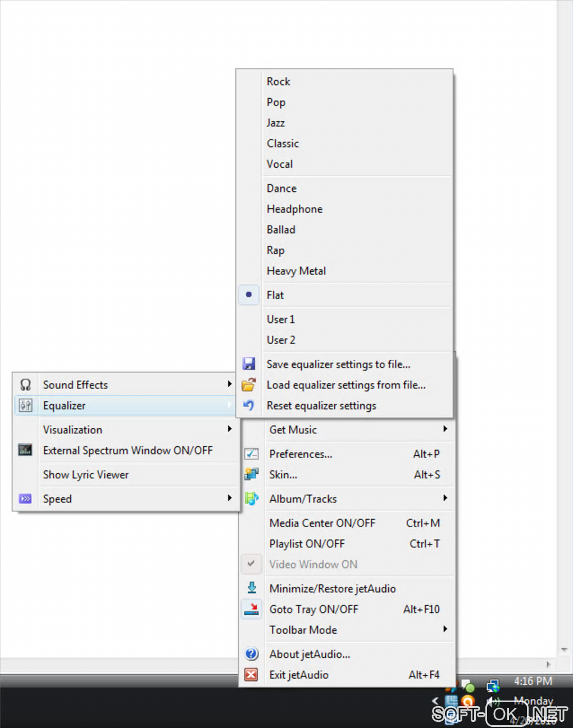Click the Album/Tracks icon
Image resolution: width=573 pixels, height=728 pixels.
point(252,498)
